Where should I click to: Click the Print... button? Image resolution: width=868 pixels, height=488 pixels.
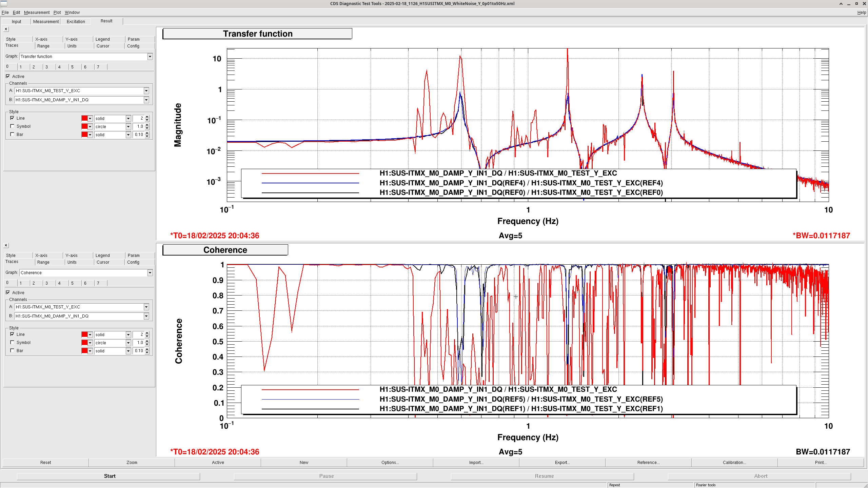tap(821, 463)
